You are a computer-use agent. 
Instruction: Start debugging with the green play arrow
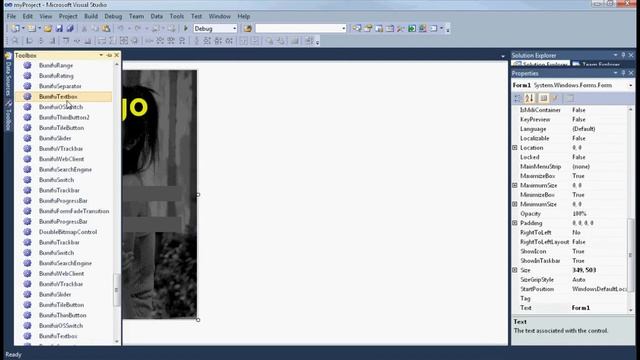(x=186, y=29)
